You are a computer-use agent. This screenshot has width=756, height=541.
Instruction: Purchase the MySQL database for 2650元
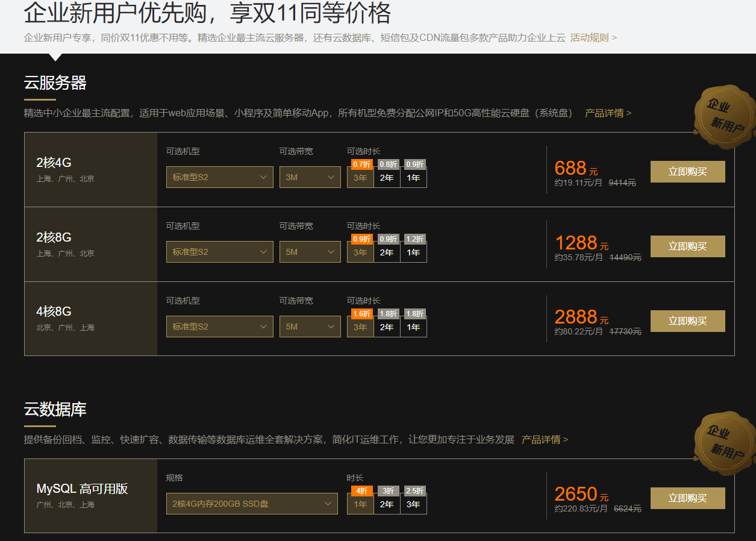687,498
